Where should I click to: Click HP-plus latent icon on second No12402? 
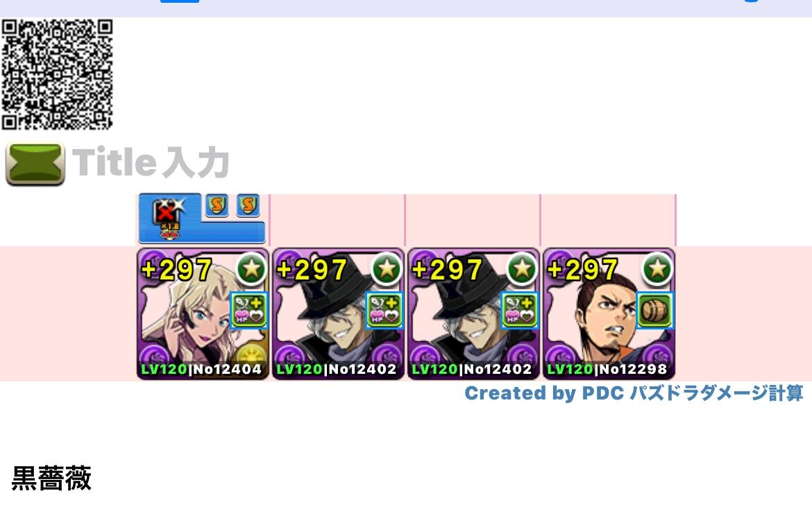(x=520, y=310)
